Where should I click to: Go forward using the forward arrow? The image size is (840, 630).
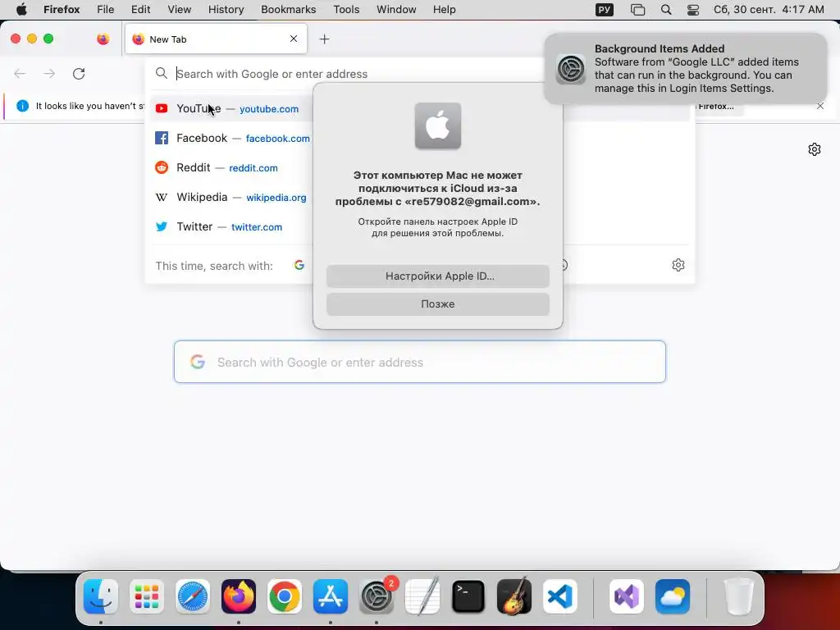click(x=49, y=74)
